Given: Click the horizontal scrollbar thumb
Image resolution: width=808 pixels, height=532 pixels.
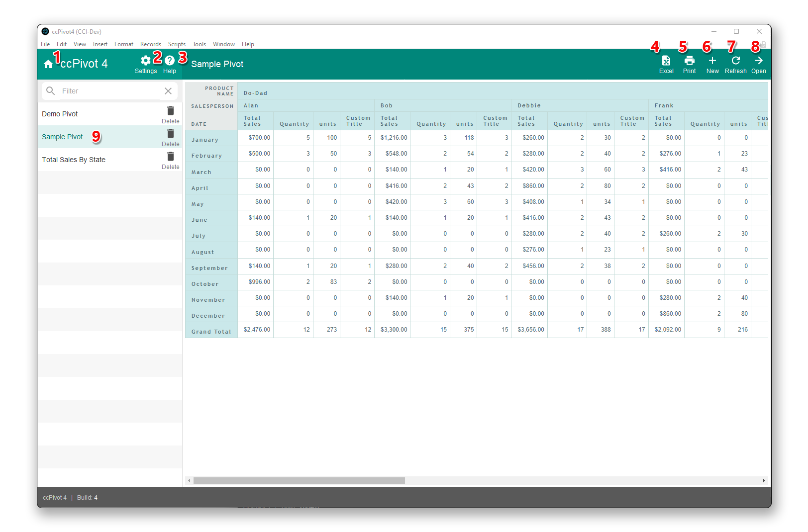Looking at the screenshot, I should (x=299, y=480).
